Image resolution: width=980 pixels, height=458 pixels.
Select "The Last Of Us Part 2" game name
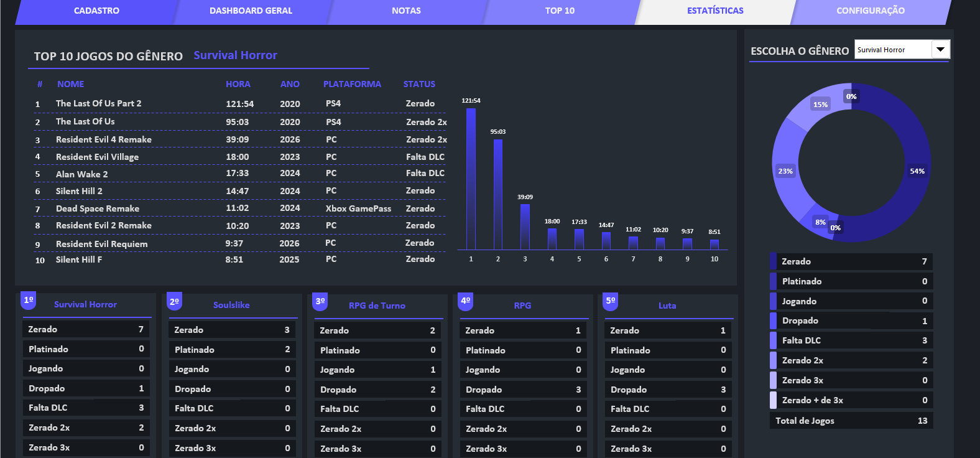click(x=98, y=103)
